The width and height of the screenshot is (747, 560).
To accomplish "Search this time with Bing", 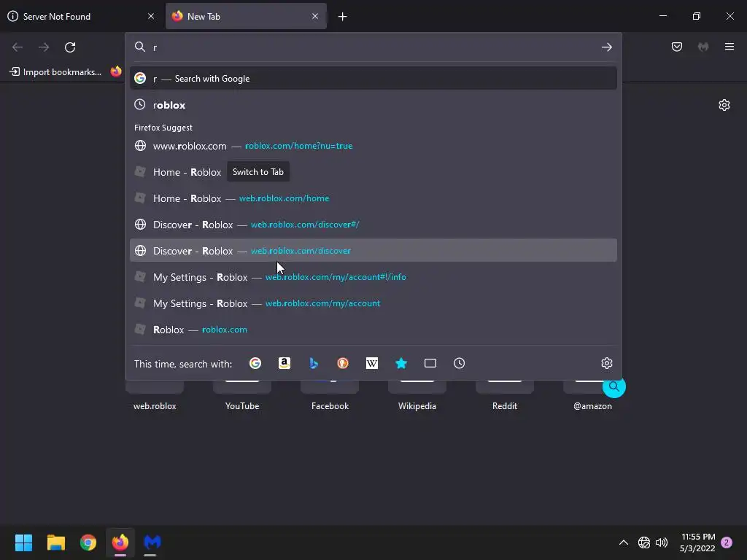I will 314,363.
